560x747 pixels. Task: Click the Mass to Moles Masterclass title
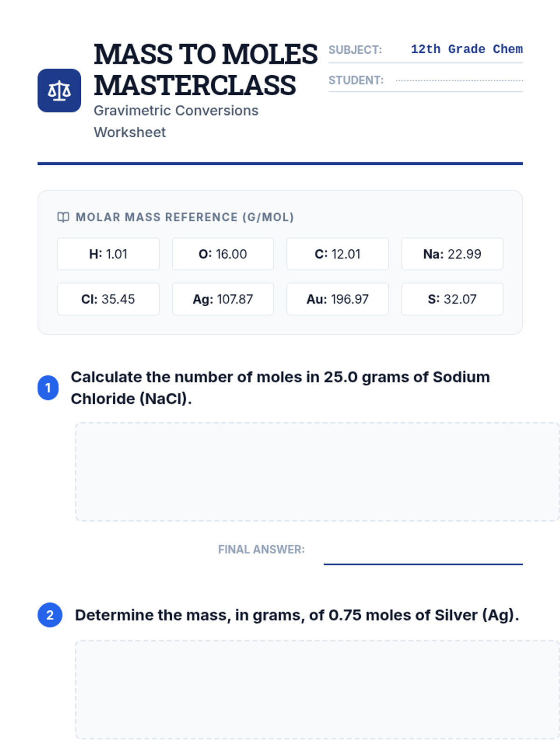click(205, 70)
